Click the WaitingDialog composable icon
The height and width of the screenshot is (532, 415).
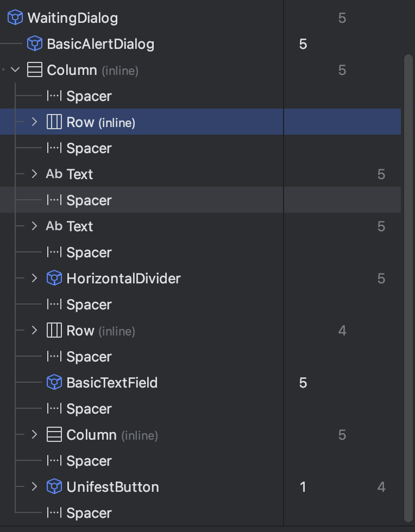15,18
